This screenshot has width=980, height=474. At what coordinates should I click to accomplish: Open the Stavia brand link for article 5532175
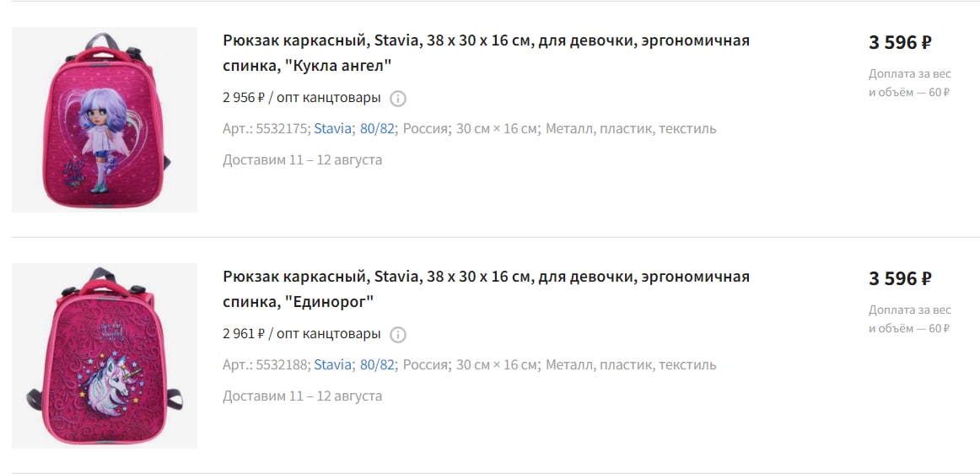332,129
